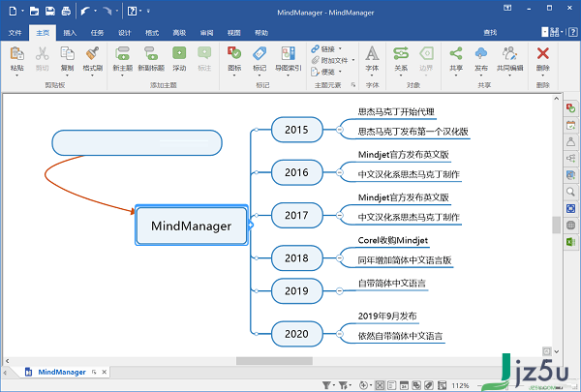Collapse the 2019 branch subtopic
Image resolution: width=581 pixels, height=392 pixels.
pyautogui.click(x=340, y=291)
